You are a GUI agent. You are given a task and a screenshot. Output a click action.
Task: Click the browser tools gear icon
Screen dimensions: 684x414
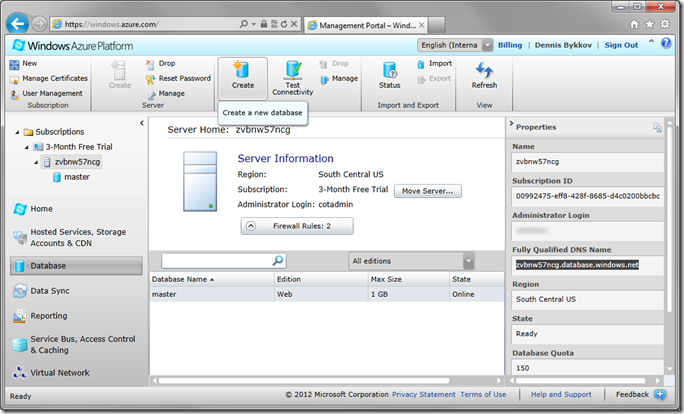pyautogui.click(x=665, y=24)
